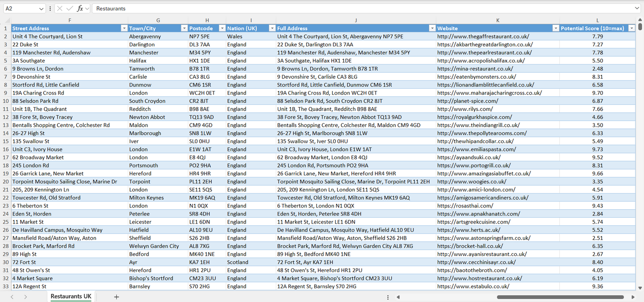Image resolution: width=644 pixels, height=302 pixels.
Task: Click the emiliaspasta.com website link
Action: pyautogui.click(x=476, y=149)
